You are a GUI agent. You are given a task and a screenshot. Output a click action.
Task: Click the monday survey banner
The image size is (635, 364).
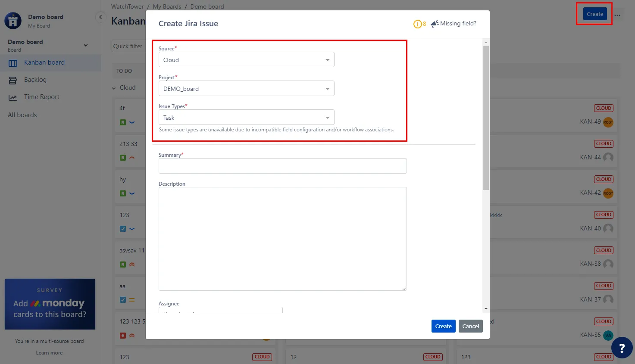point(50,304)
